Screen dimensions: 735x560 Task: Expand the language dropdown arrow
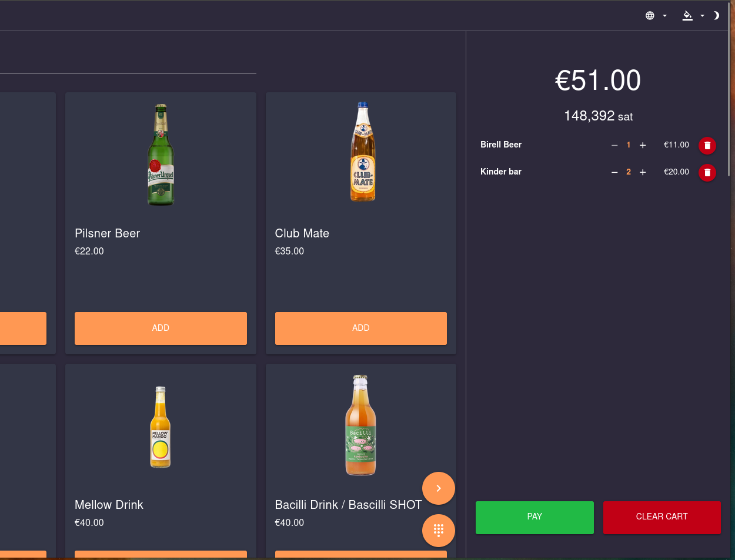click(664, 16)
